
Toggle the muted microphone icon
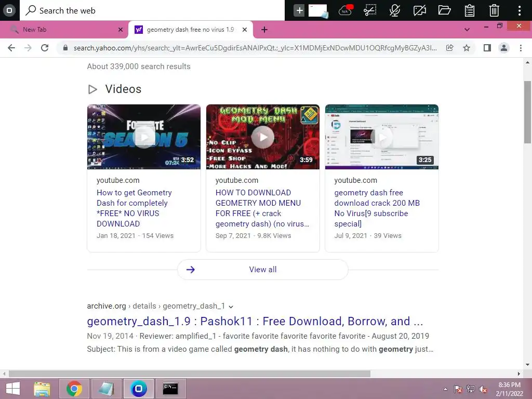(395, 10)
